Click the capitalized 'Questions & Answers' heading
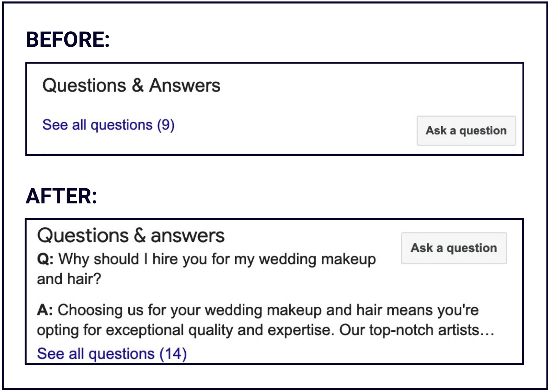This screenshot has width=550, height=392. pyautogui.click(x=131, y=86)
